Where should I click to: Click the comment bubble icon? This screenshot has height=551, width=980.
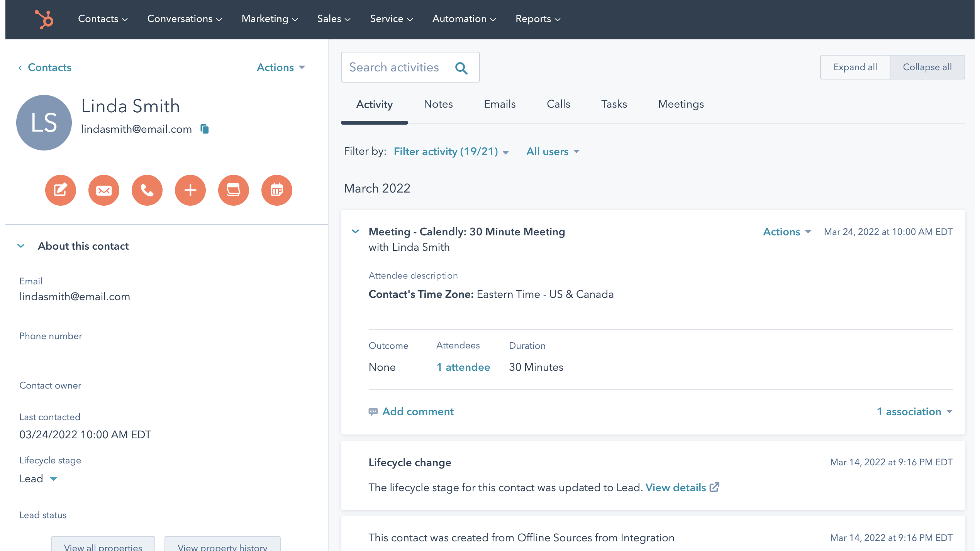click(x=373, y=412)
